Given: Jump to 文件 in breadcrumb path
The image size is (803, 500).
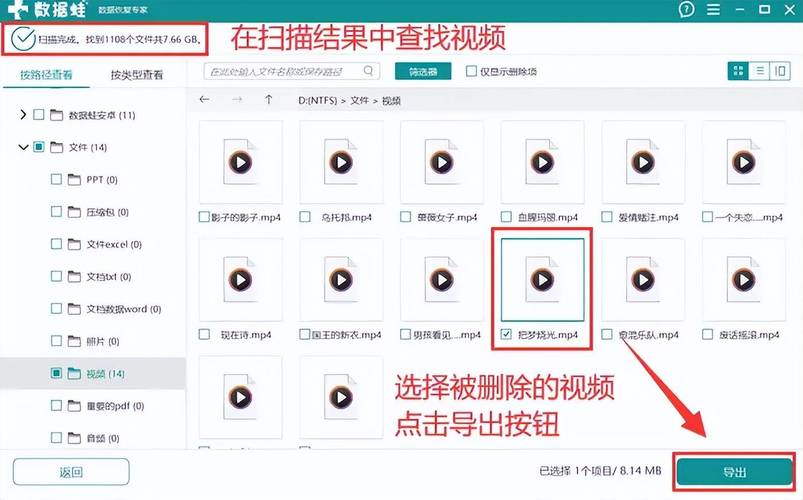Looking at the screenshot, I should (359, 100).
